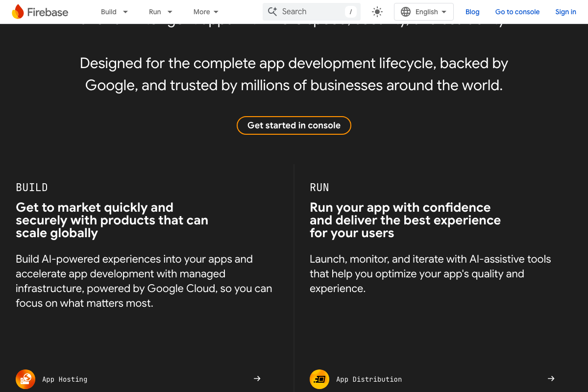Click the App Distribution product icon
This screenshot has width=588, height=392.
[319, 379]
